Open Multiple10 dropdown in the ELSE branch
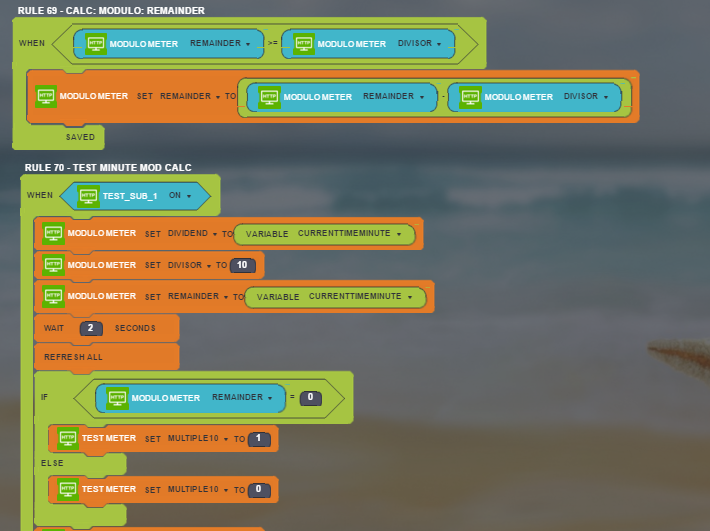Image resolution: width=710 pixels, height=531 pixels. [198, 490]
